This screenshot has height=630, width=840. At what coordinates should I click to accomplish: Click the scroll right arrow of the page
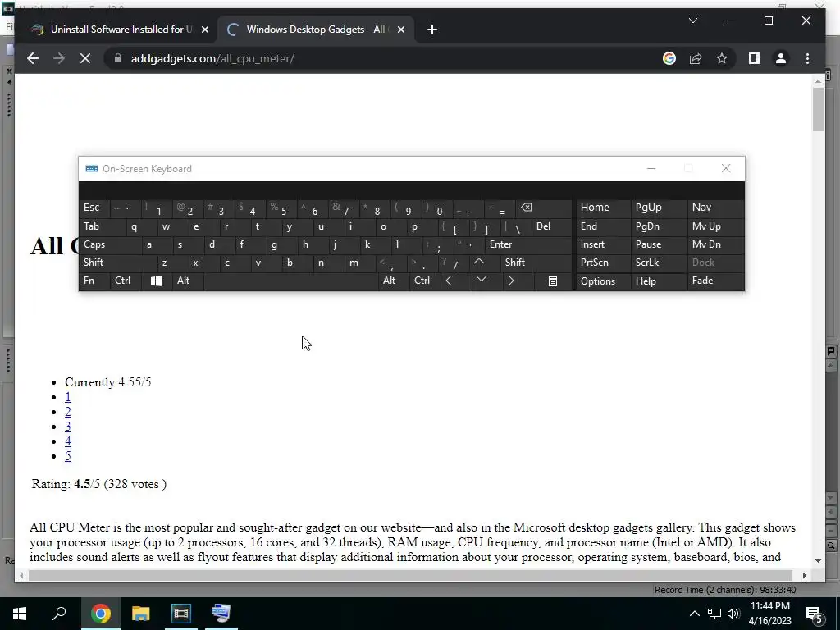804,575
